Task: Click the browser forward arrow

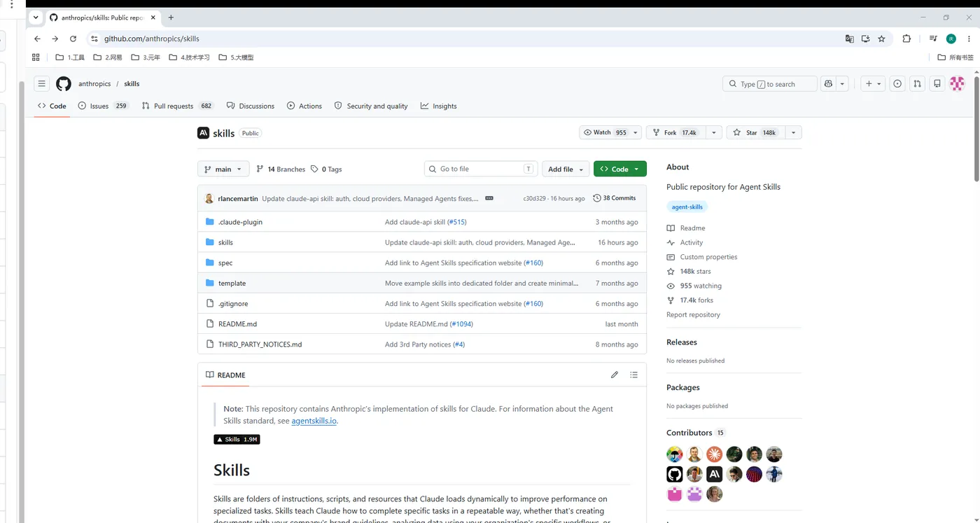Action: coord(55,39)
